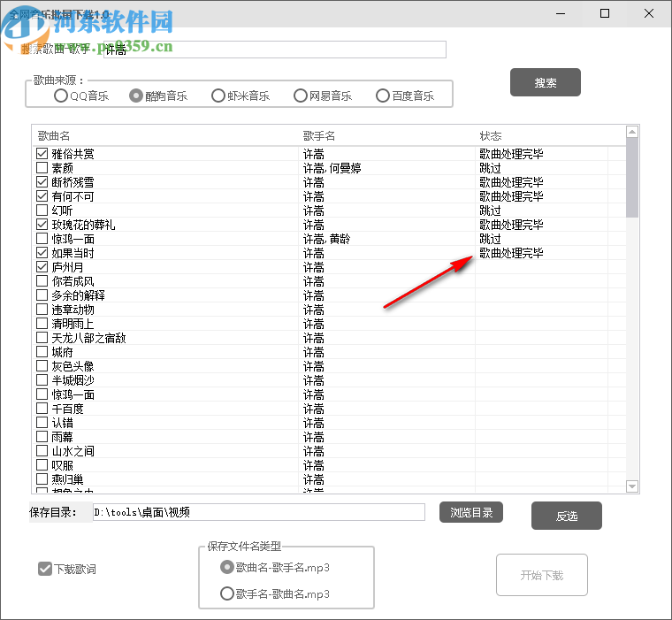Uncheck the song 庐州月
This screenshot has height=620, width=672.
point(42,267)
